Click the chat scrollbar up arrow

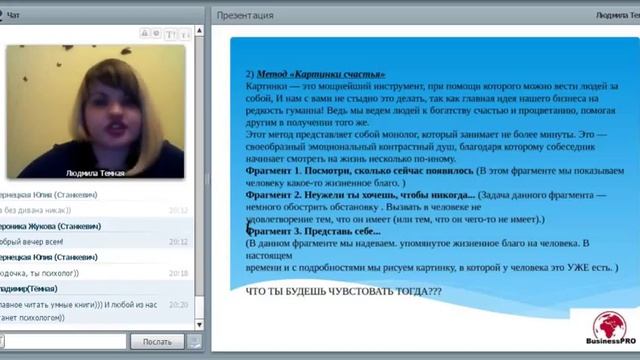[x=199, y=30]
